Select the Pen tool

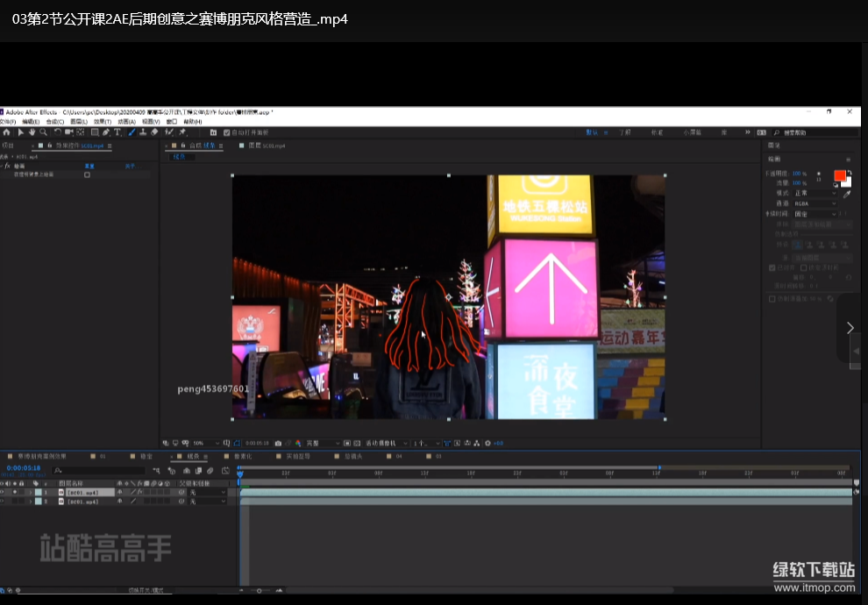coord(106,132)
